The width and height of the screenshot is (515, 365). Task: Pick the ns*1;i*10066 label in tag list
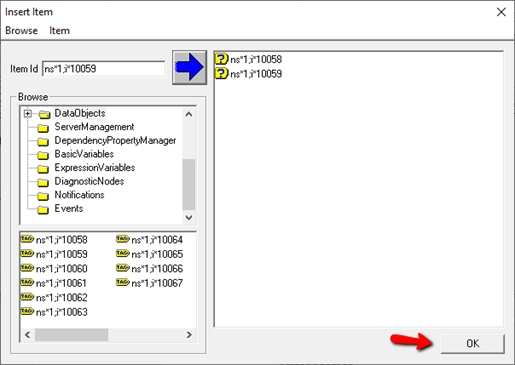(x=157, y=269)
